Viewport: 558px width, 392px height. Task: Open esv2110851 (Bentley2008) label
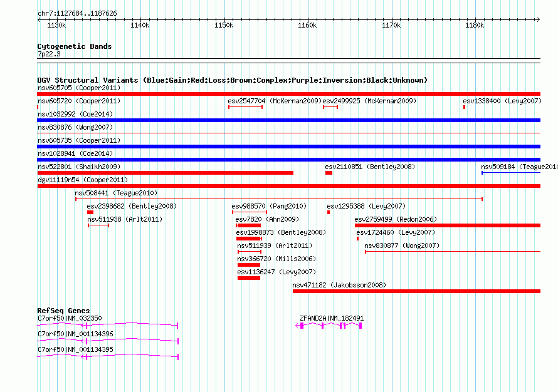(370, 167)
